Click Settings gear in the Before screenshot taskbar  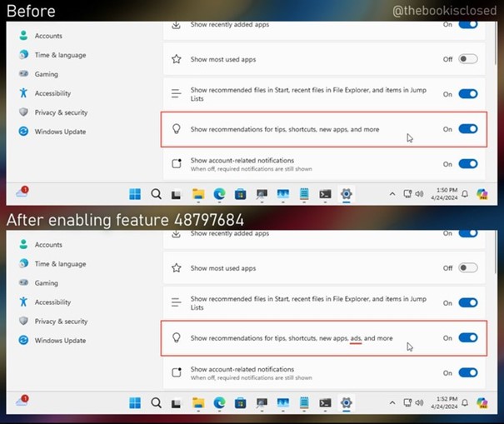[347, 194]
